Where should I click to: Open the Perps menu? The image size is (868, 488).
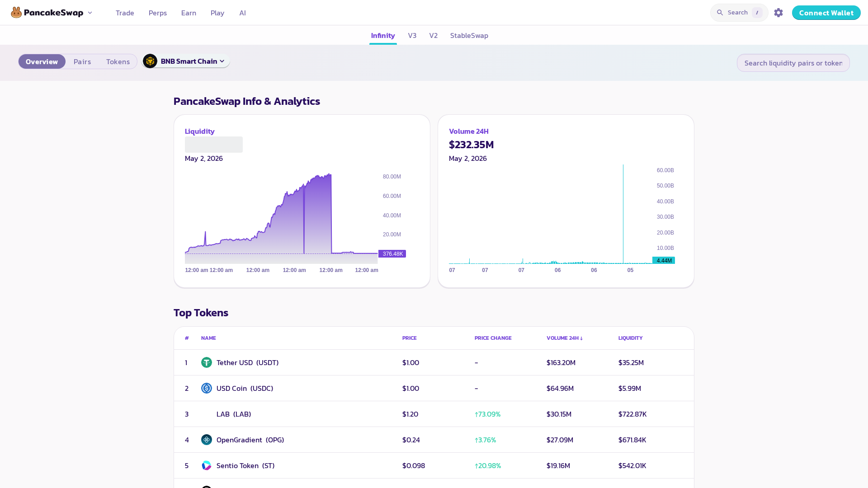coord(158,13)
